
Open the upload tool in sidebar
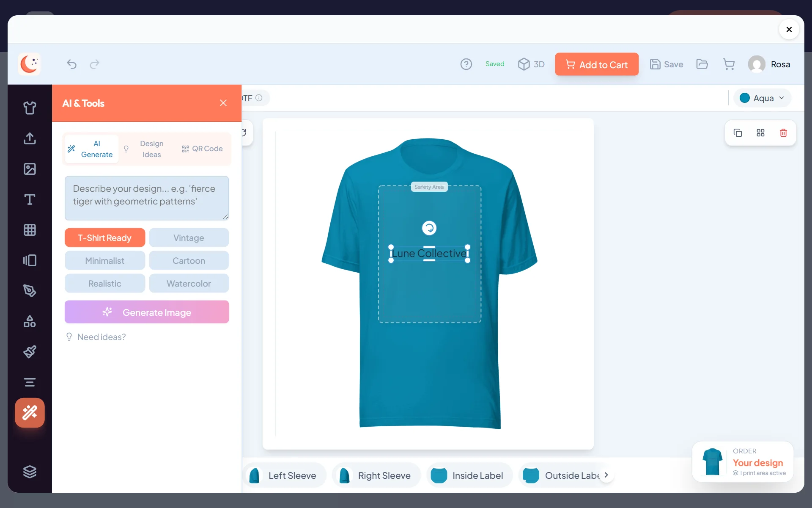[x=30, y=138]
